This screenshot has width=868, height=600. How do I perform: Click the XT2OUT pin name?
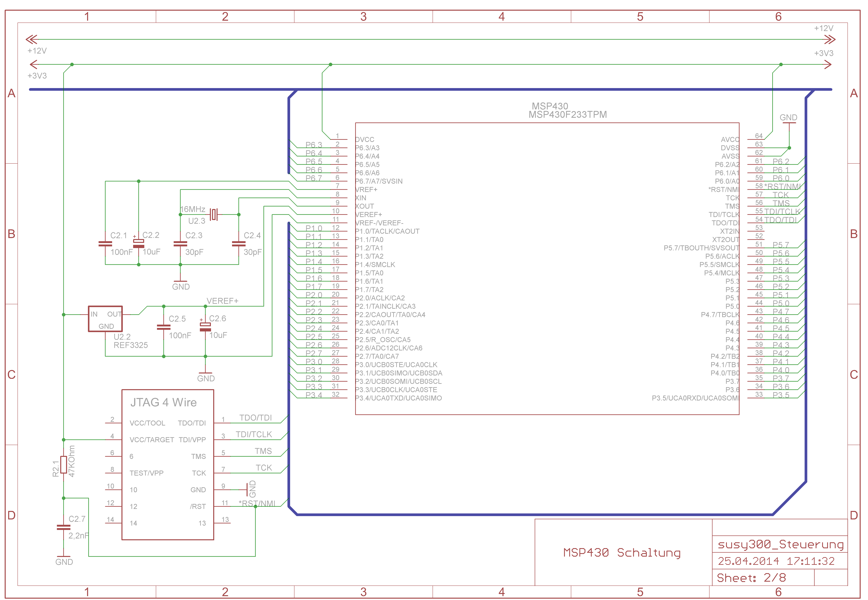726,240
